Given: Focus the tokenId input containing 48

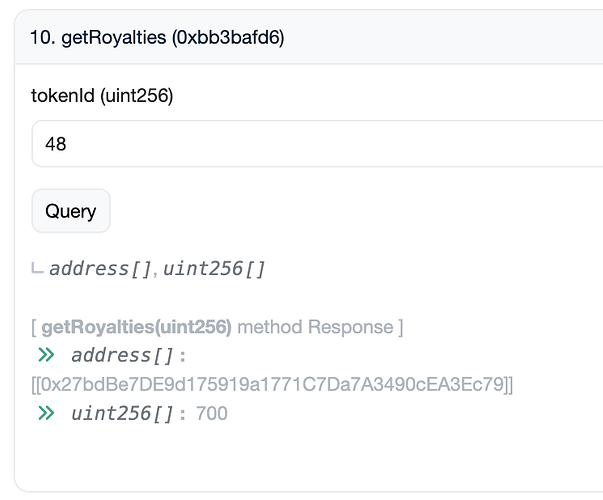Looking at the screenshot, I should point(317,143).
